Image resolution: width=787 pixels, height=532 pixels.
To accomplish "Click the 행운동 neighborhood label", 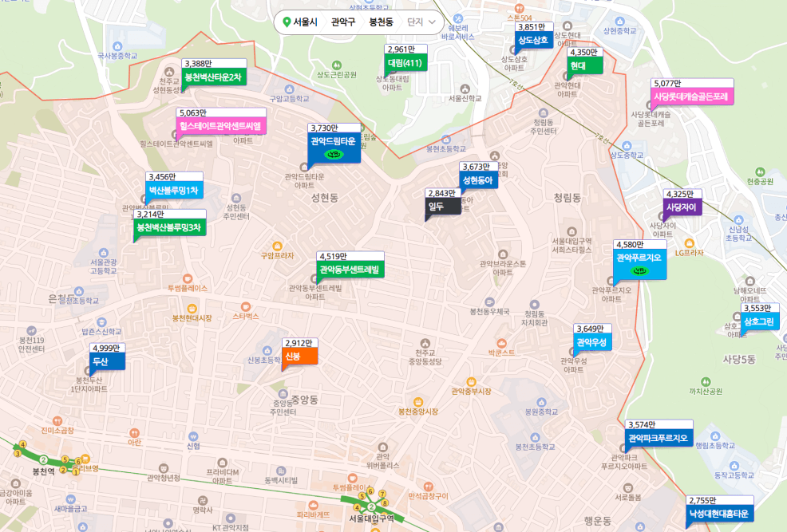I will point(597,521).
